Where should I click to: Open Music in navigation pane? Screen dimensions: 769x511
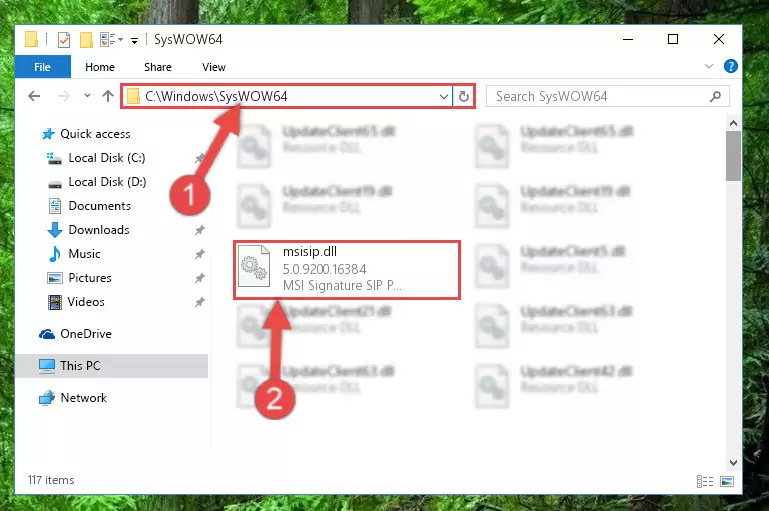pos(84,254)
